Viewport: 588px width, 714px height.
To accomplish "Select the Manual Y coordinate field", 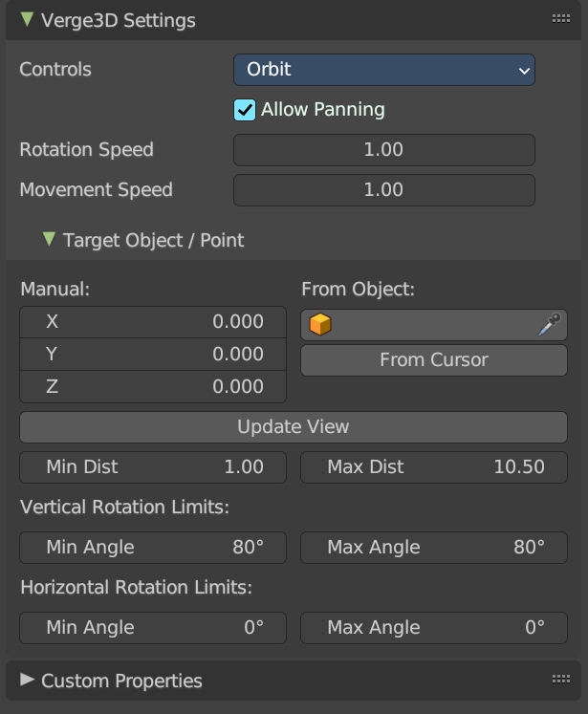I will click(x=153, y=355).
